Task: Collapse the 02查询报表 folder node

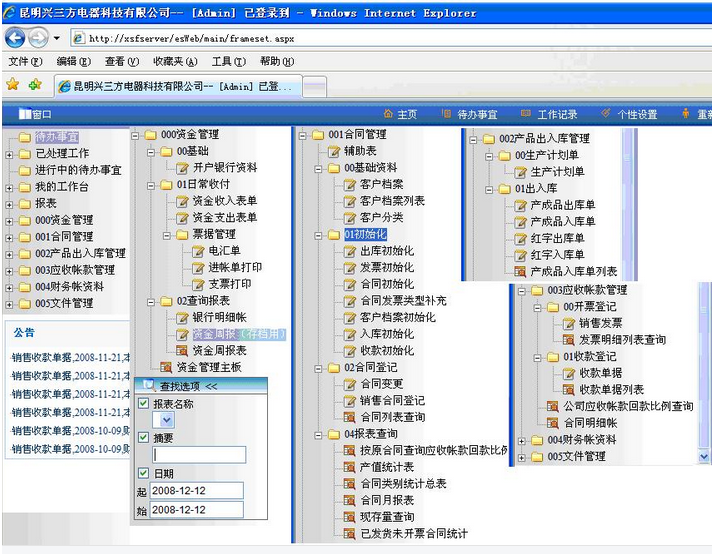Action: (x=151, y=301)
